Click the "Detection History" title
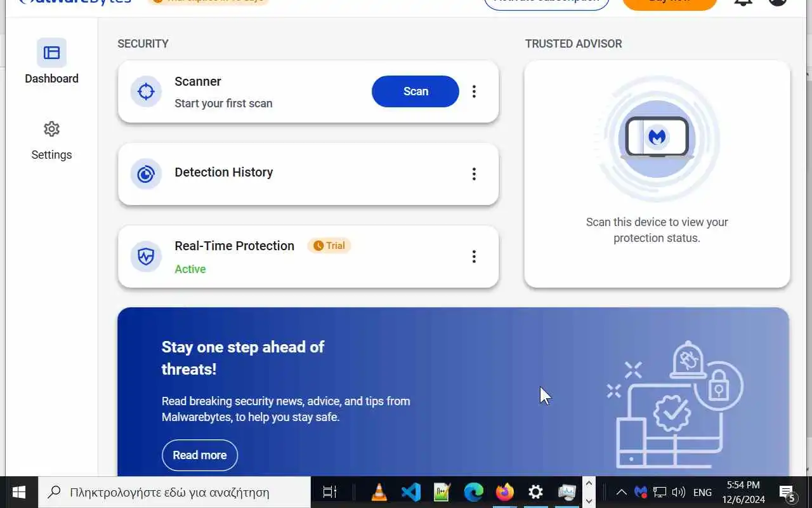 coord(224,172)
